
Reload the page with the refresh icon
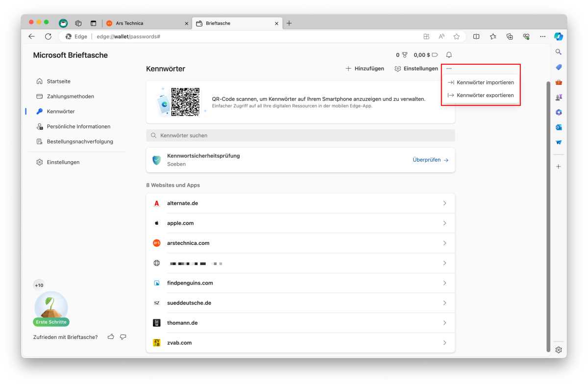click(48, 36)
